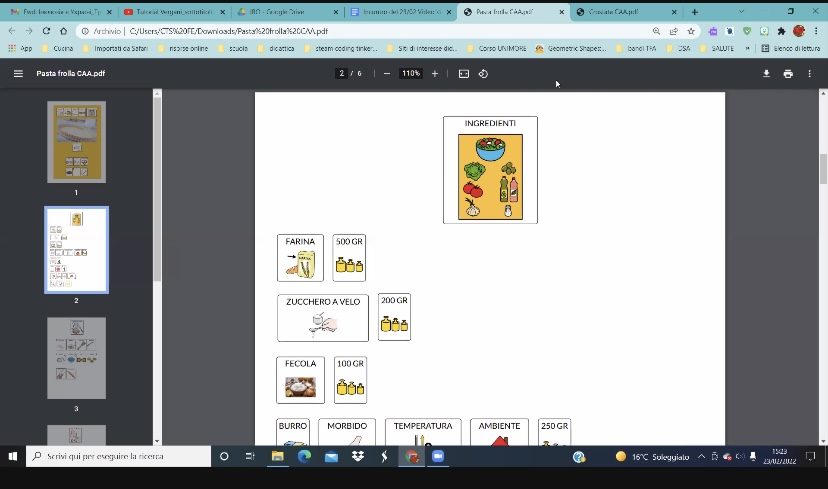828x489 pixels.
Task: Select page 2 thumbnail in sidebar
Action: coord(77,250)
